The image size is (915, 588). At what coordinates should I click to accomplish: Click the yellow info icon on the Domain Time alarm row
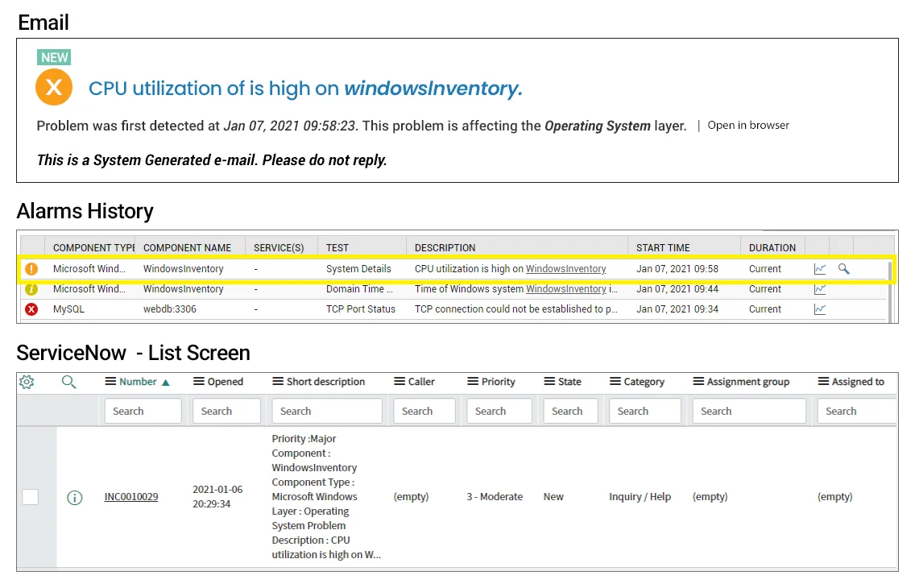tap(31, 288)
